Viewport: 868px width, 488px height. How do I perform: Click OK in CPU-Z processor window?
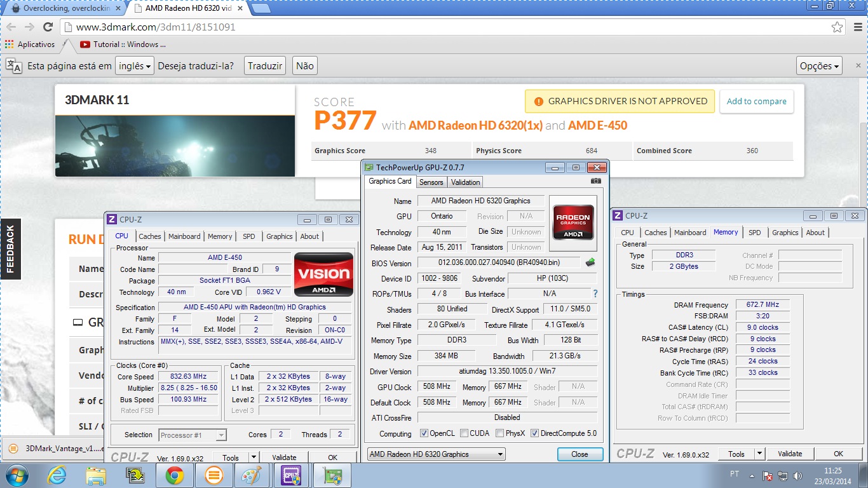click(x=332, y=457)
